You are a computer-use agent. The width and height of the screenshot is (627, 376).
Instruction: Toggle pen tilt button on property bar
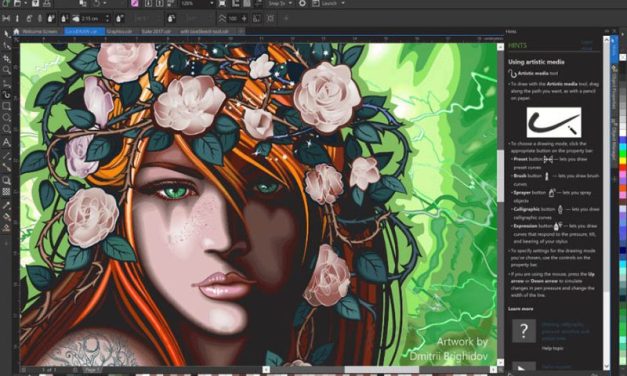click(x=120, y=18)
